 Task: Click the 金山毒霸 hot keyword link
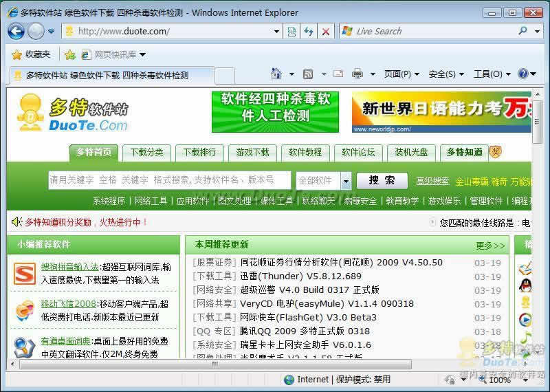(x=472, y=182)
